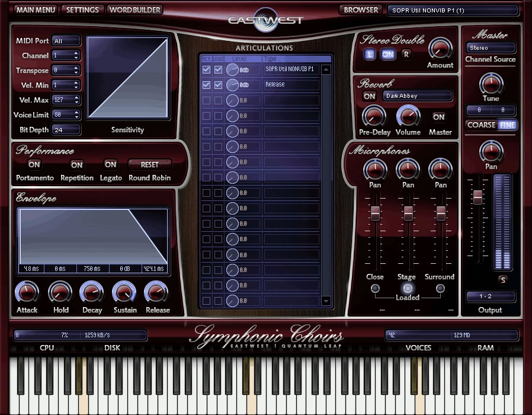Load the Close microphone button

click(375, 288)
